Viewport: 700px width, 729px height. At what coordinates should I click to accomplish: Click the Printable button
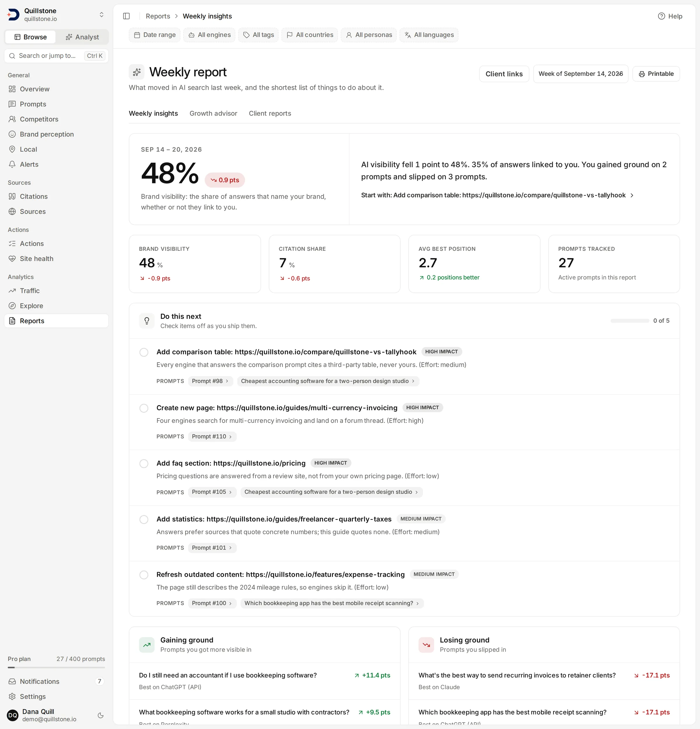[x=656, y=74]
